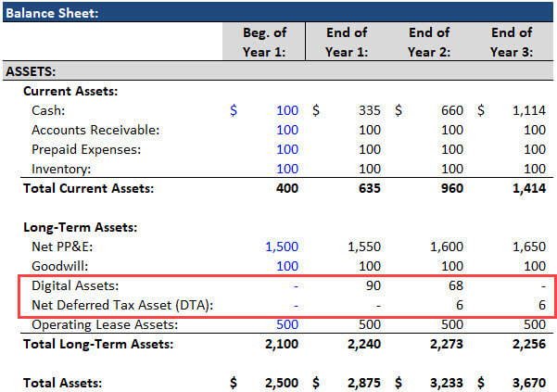Select Total Long-Term Assets value 2,273
The width and height of the screenshot is (557, 392).
[447, 344]
